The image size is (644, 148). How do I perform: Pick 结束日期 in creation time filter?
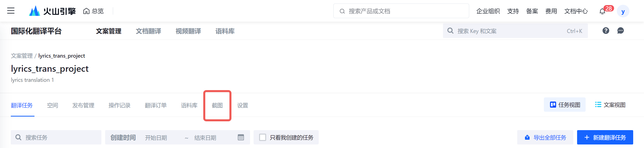[205, 138]
